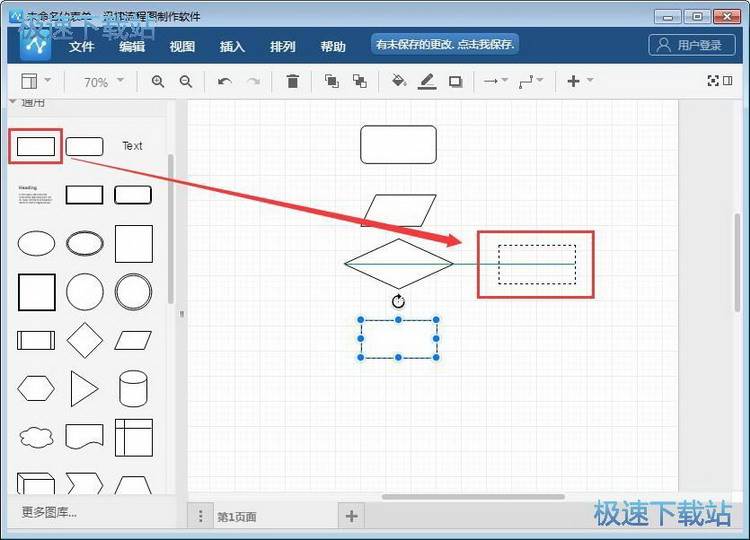
Task: Switch to the 第1页面 tab
Action: coord(237,517)
